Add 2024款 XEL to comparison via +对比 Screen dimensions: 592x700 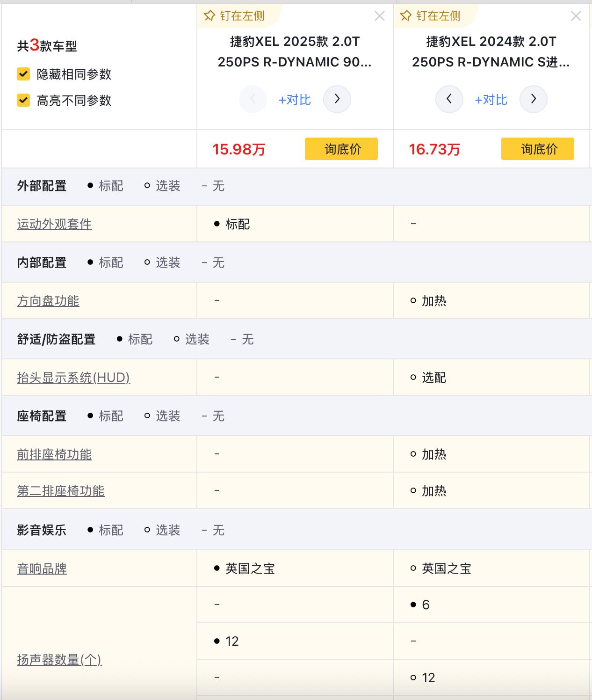coord(491,100)
